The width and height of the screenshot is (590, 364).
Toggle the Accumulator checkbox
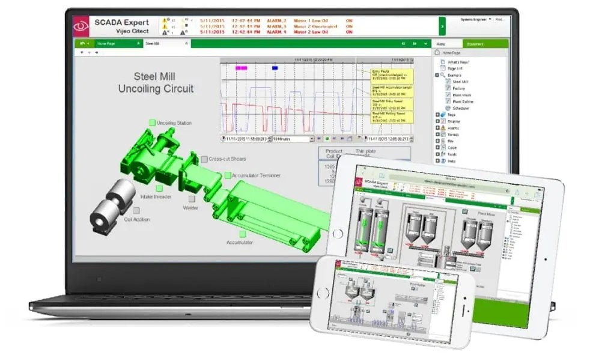pos(243,234)
